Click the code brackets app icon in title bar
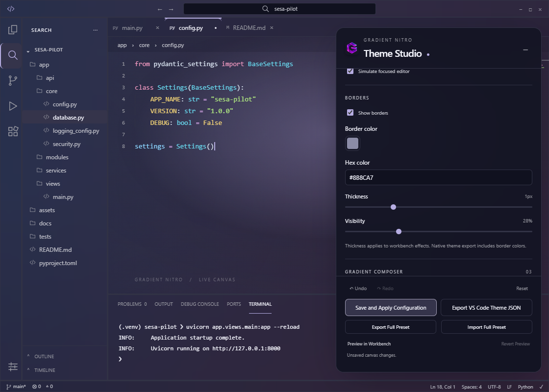Screen dimensions: 549x392 [11, 9]
